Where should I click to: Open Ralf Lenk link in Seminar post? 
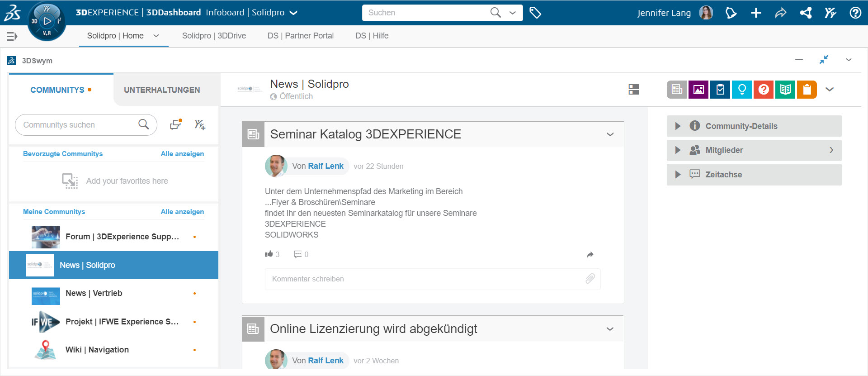(325, 166)
